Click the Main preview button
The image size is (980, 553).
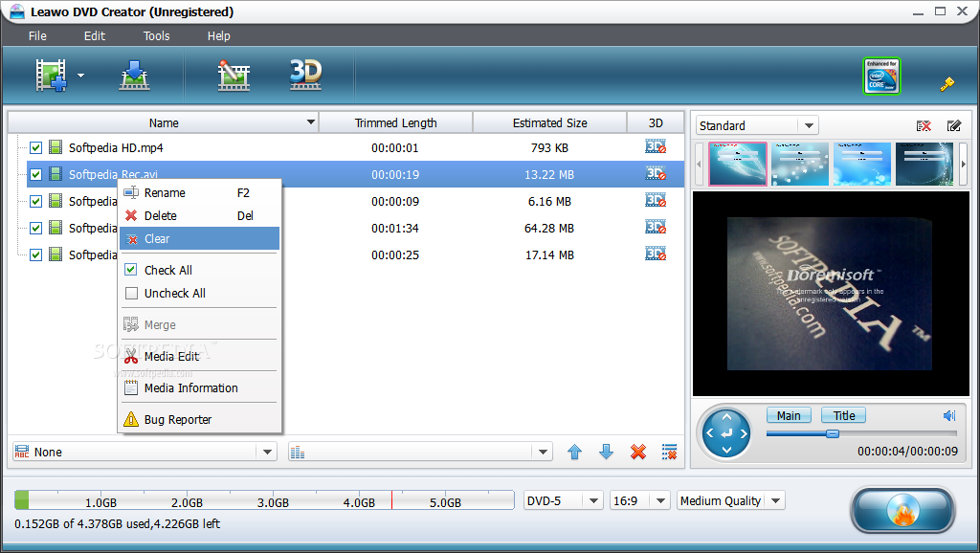[789, 415]
